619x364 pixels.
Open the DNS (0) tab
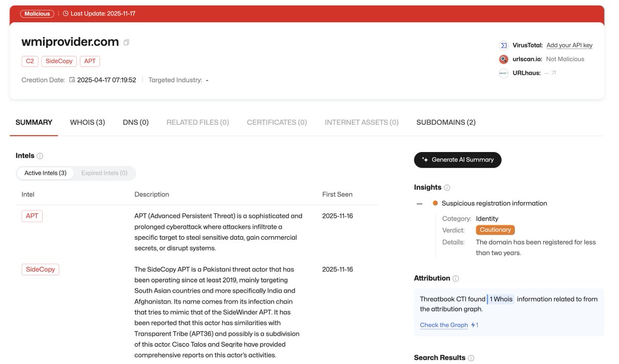point(136,122)
